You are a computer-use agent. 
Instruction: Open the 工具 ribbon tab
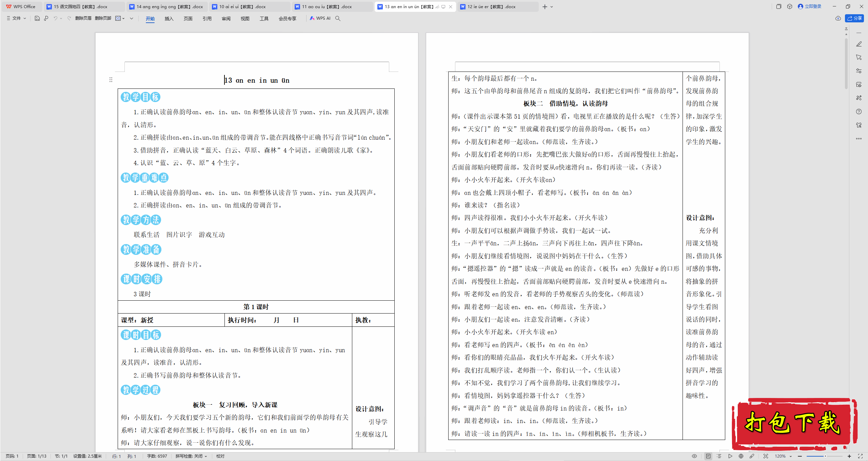[264, 19]
